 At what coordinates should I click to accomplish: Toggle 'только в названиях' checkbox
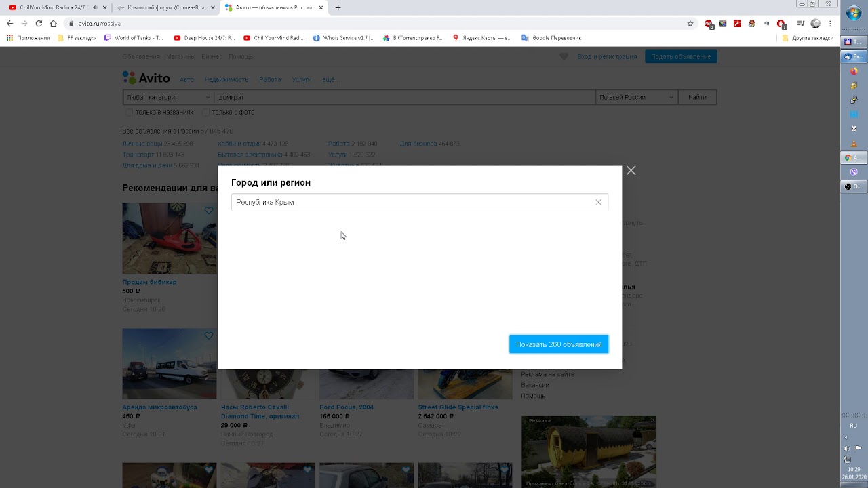[x=129, y=113]
